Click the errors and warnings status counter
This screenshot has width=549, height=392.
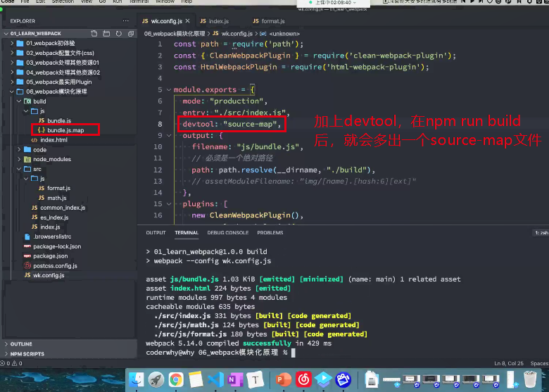pyautogui.click(x=11, y=363)
